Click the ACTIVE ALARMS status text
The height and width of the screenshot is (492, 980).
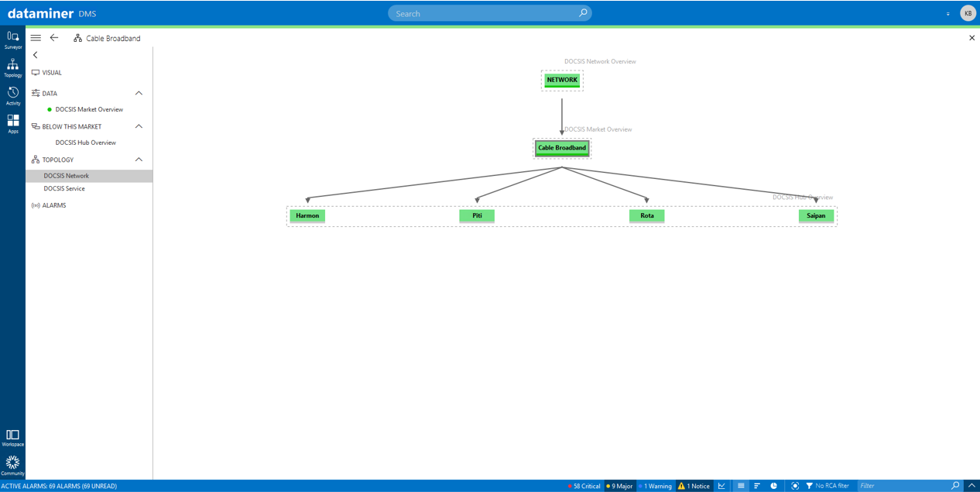59,486
